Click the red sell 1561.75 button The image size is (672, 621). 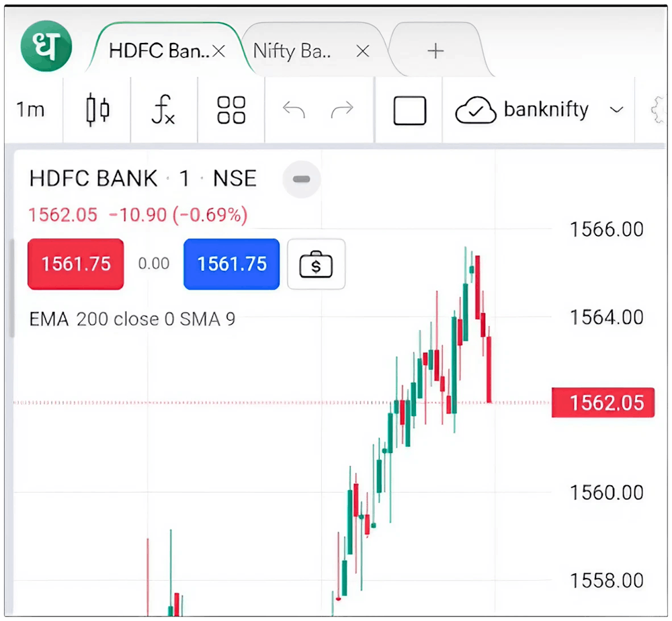[x=75, y=263]
